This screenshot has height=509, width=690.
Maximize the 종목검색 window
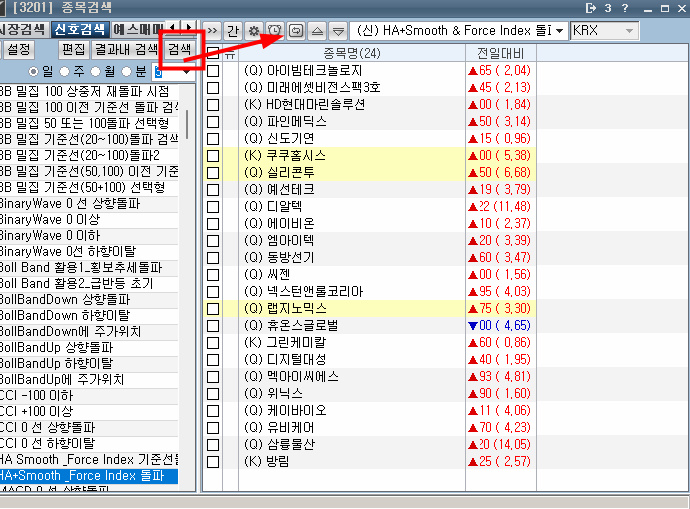click(x=665, y=8)
